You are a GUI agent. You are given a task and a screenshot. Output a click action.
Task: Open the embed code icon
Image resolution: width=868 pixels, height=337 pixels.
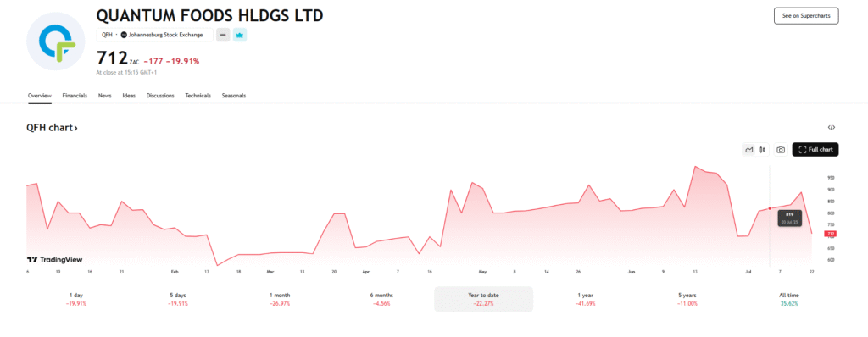point(831,127)
